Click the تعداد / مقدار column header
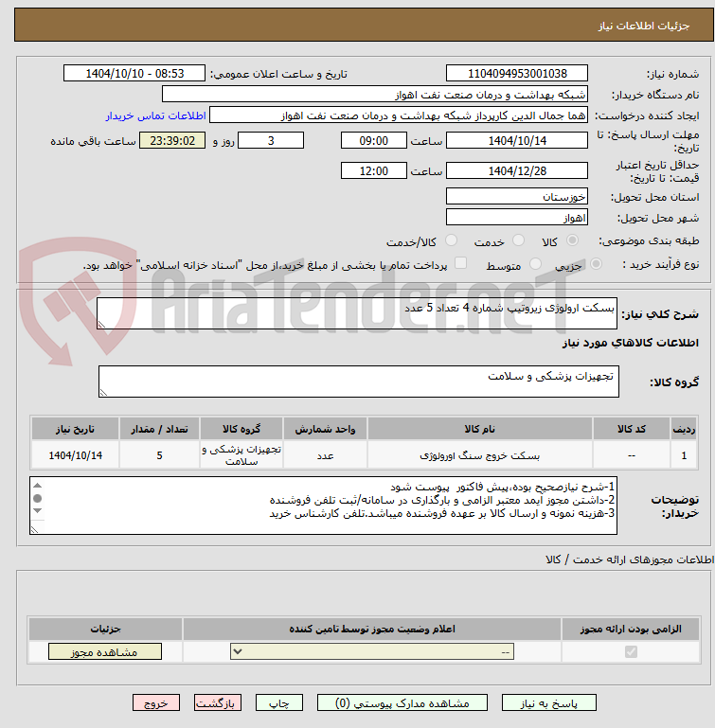 (x=159, y=429)
